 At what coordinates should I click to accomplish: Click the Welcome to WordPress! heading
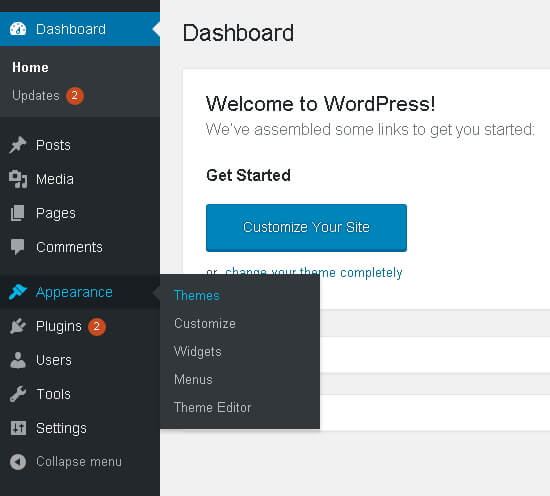(321, 104)
